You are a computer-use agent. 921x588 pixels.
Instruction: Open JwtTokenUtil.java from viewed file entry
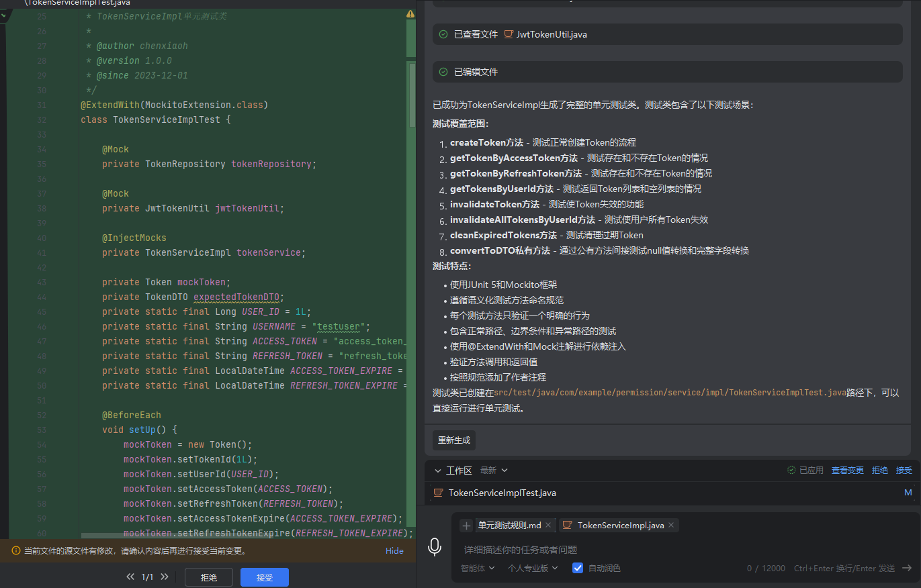[x=551, y=34]
